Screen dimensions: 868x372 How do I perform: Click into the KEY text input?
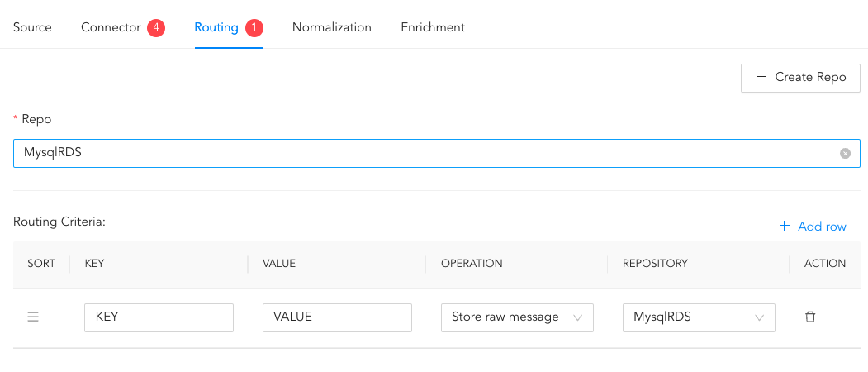point(159,317)
